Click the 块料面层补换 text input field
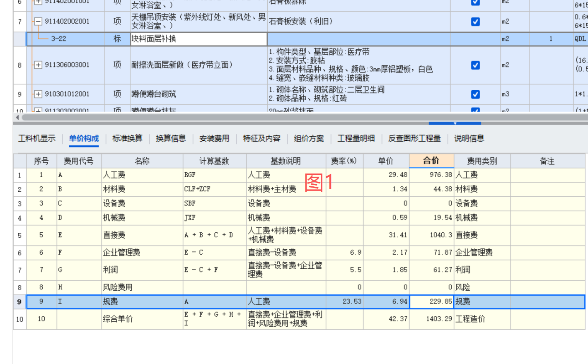 [199, 39]
